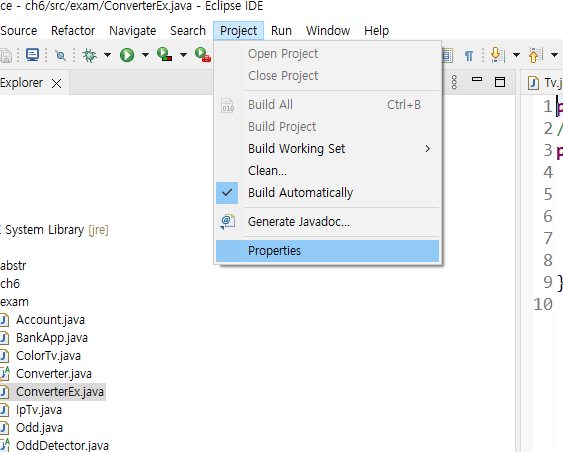This screenshot has width=563, height=452.
Task: Switch to the Tv.java editor tab
Action: [x=544, y=83]
